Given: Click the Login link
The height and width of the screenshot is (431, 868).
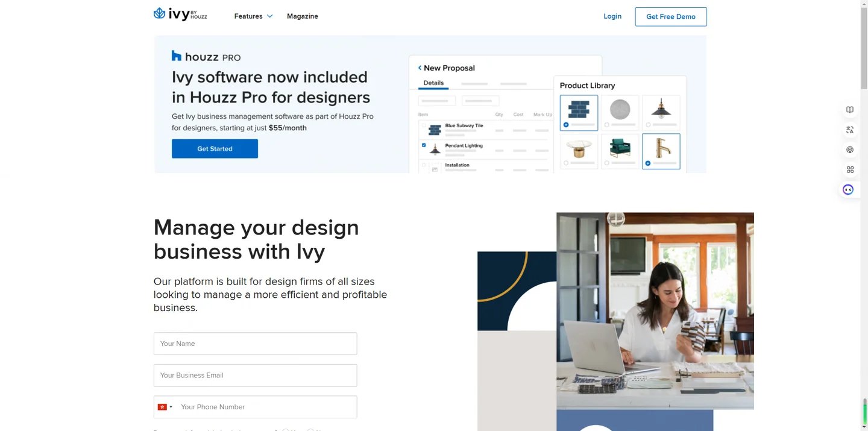Looking at the screenshot, I should click(x=612, y=16).
